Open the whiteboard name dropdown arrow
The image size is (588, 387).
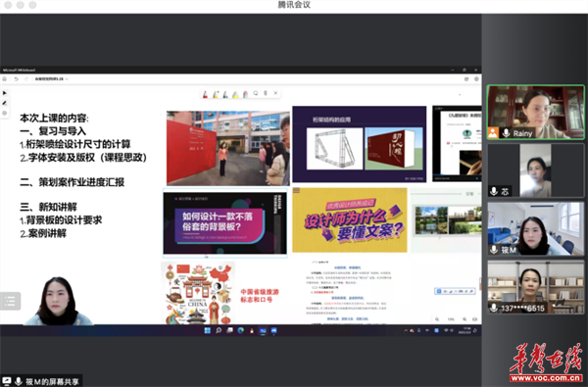[x=67, y=79]
